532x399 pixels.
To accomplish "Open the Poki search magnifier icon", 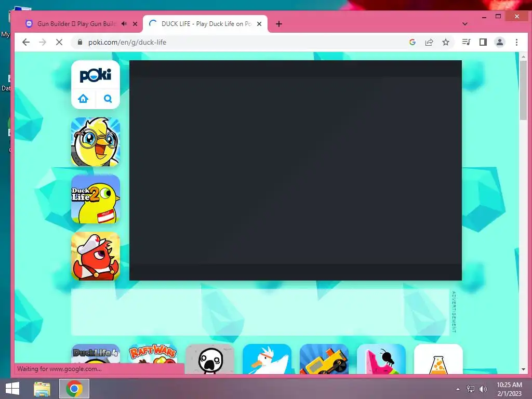I will point(108,99).
